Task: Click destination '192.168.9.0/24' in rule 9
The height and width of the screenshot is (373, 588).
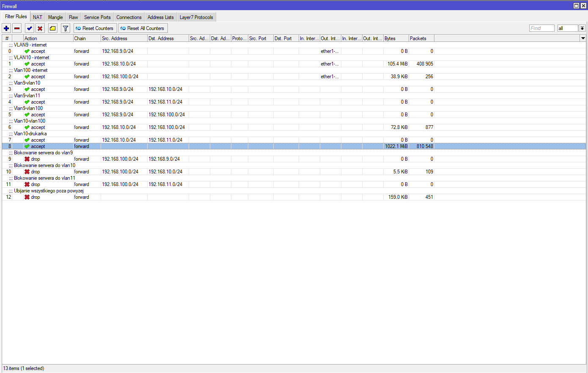Action: pos(164,159)
